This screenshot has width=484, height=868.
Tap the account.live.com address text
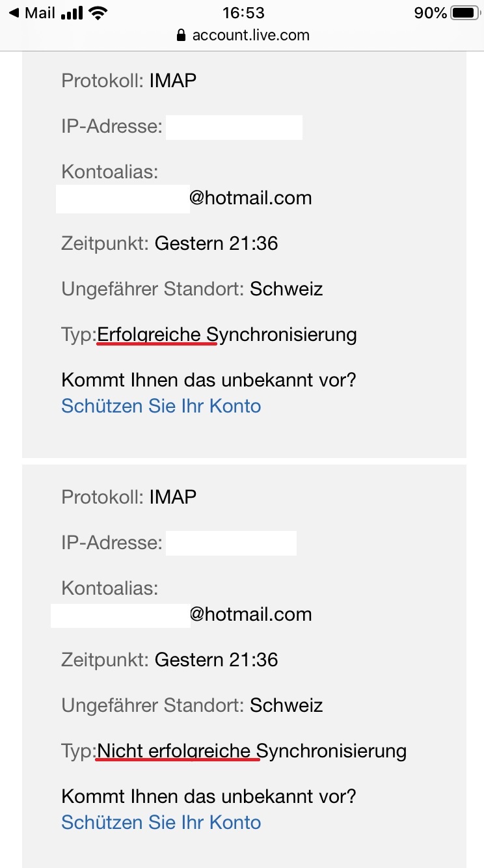250,35
